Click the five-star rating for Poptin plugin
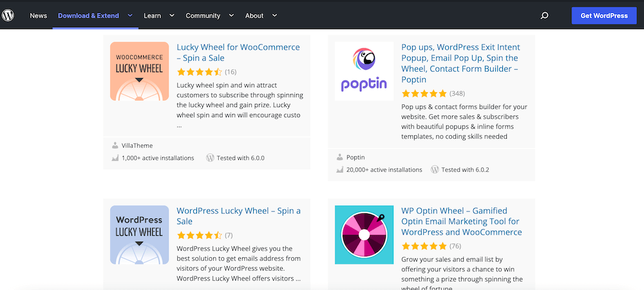The height and width of the screenshot is (290, 644). coord(424,93)
